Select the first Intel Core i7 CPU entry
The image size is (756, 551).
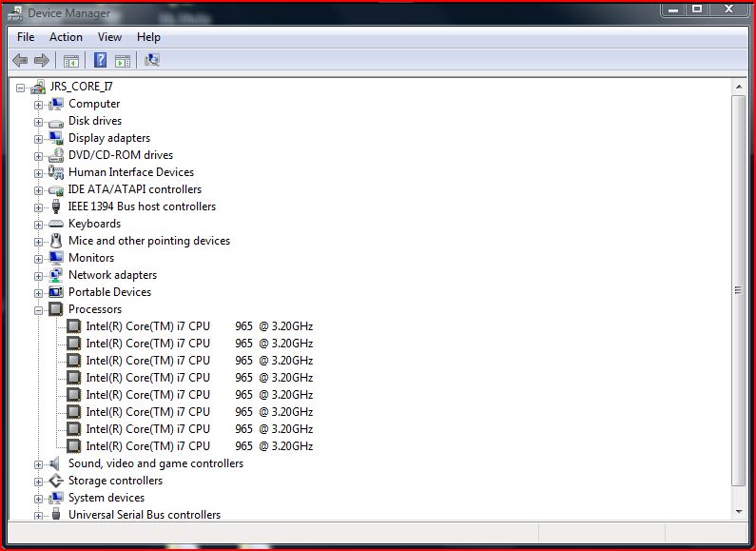200,326
